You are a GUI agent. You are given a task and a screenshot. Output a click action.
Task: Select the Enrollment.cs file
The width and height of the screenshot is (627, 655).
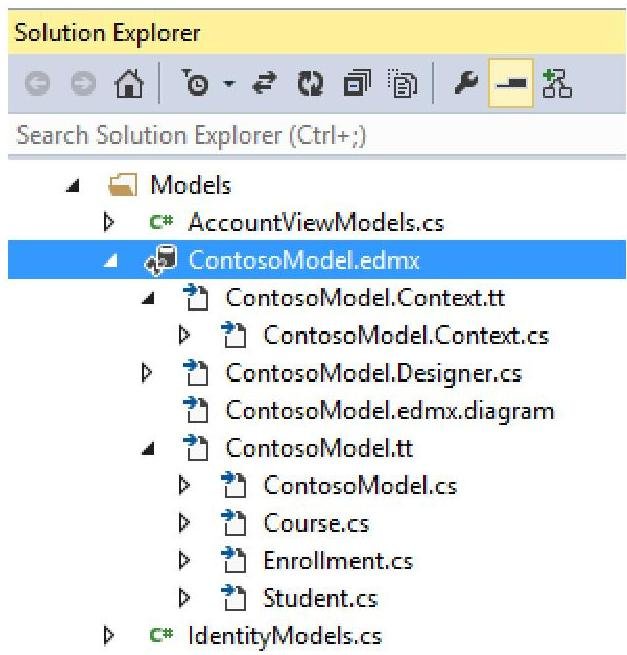click(337, 561)
